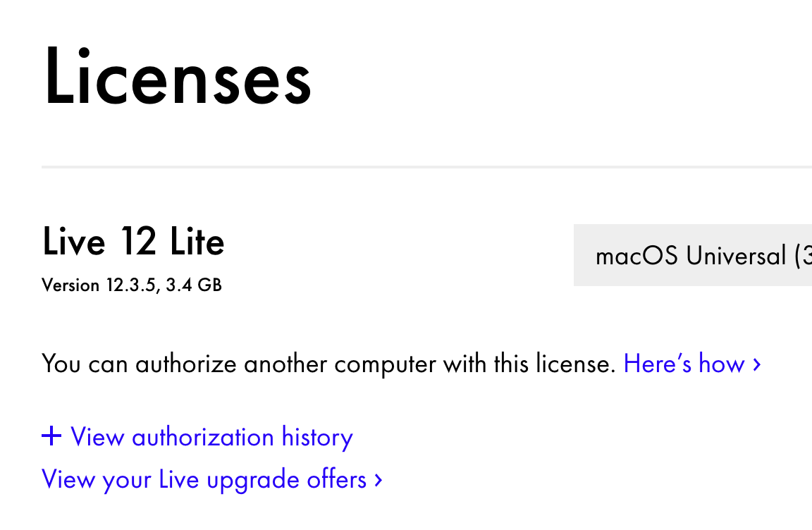Click the word history in the authorization expander
This screenshot has width=812, height=530.
coord(317,437)
